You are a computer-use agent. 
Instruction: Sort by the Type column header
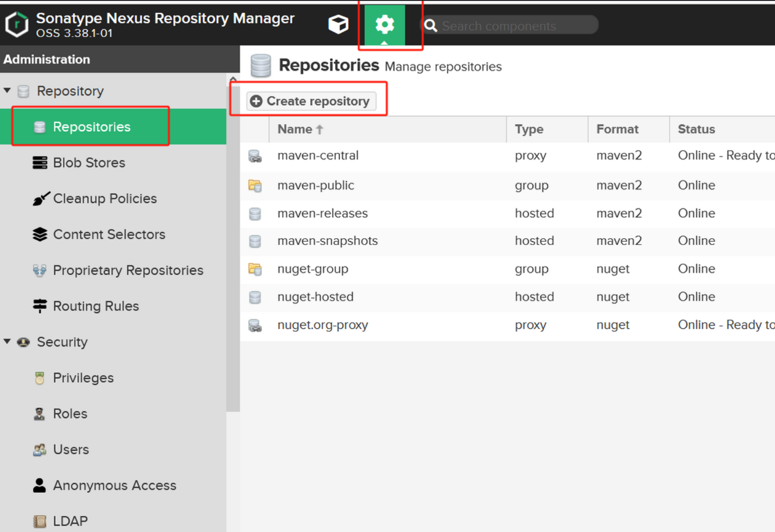point(547,129)
